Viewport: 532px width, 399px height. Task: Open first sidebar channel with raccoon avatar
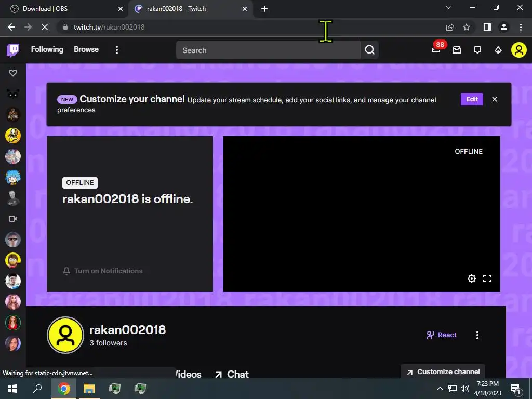(13, 94)
